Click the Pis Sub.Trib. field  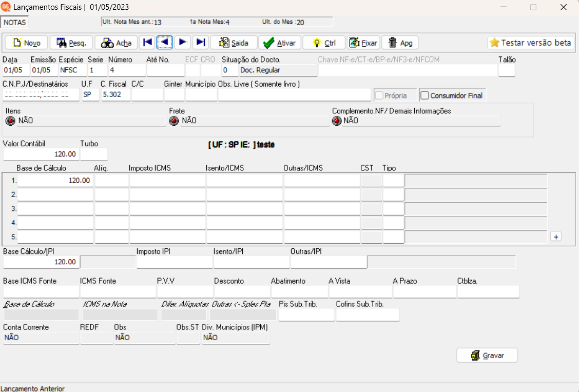(306, 315)
